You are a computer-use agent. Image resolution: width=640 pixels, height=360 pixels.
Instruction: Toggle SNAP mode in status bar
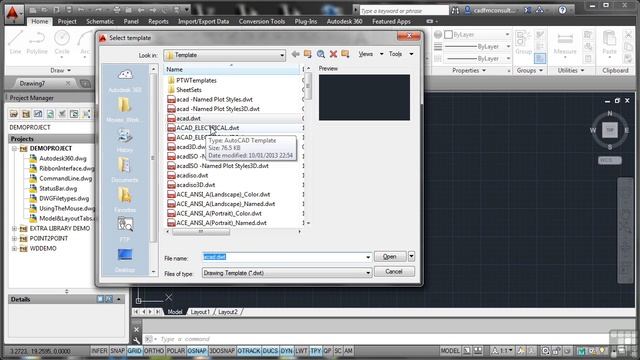point(118,351)
